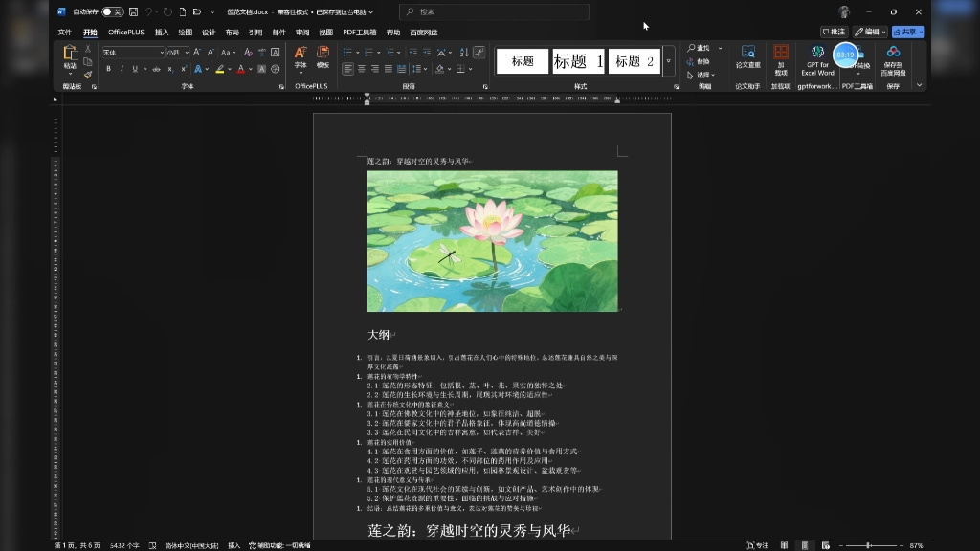Switch to the PDF工具箱 tab

click(x=360, y=33)
